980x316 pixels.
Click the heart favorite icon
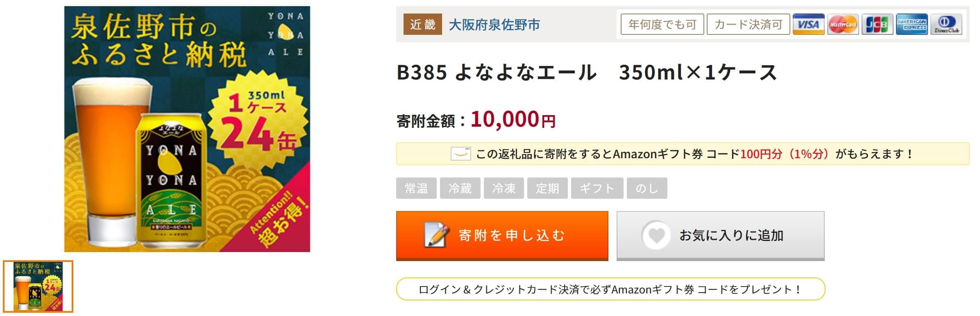click(x=656, y=235)
